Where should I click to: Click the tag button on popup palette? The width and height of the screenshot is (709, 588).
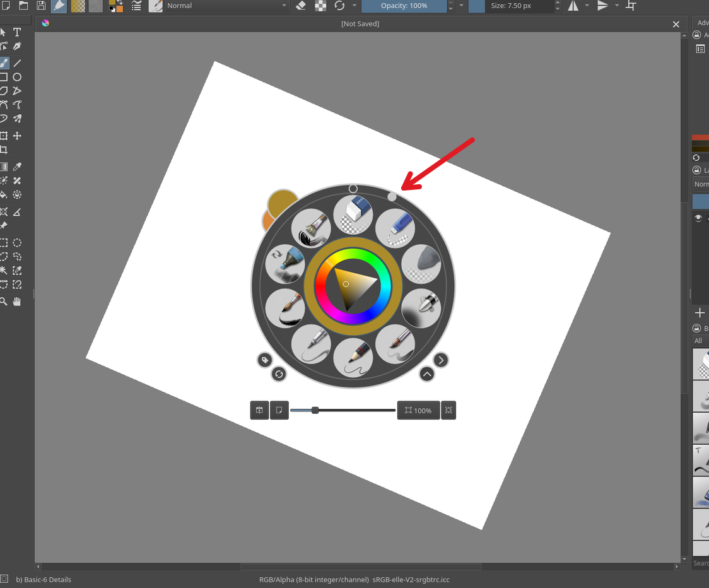(x=265, y=360)
